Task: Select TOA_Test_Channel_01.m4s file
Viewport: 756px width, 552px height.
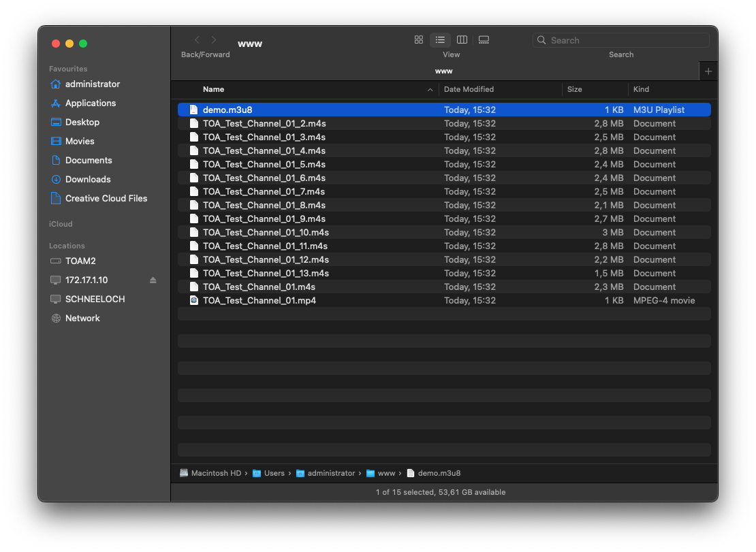Action: coord(444,287)
